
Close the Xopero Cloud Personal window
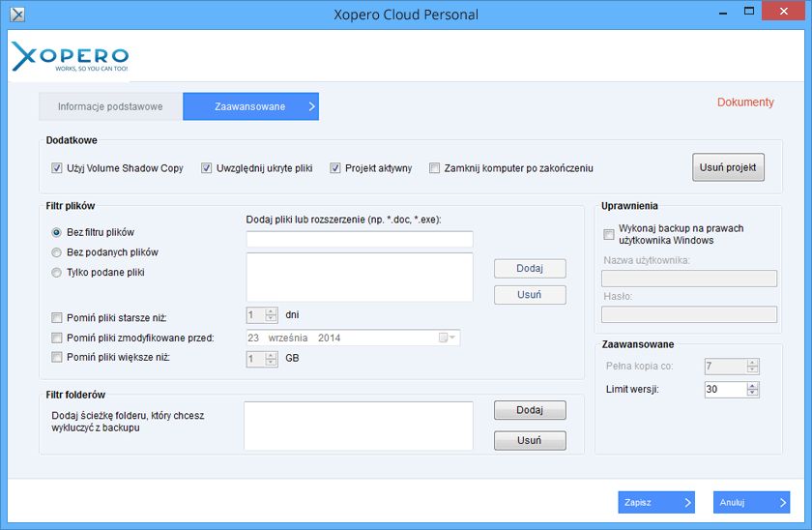784,12
